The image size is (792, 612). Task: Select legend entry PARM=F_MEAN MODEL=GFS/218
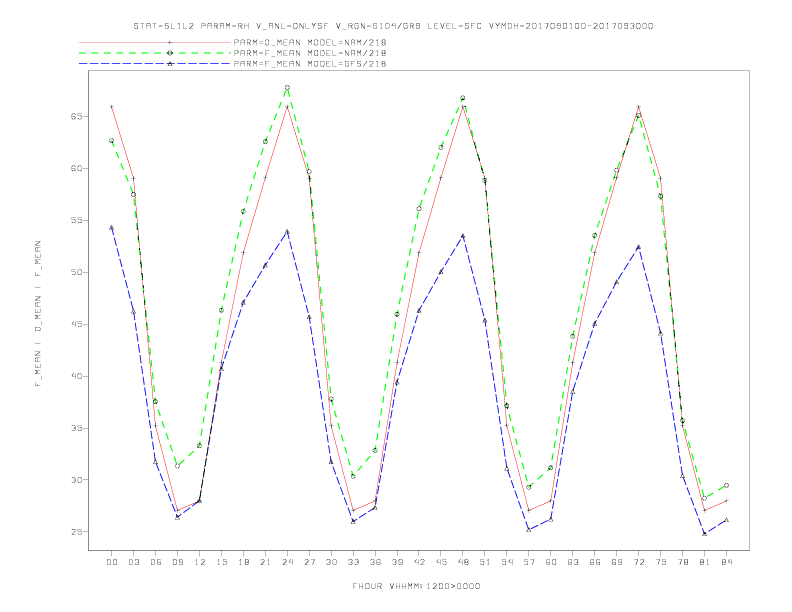(310, 64)
